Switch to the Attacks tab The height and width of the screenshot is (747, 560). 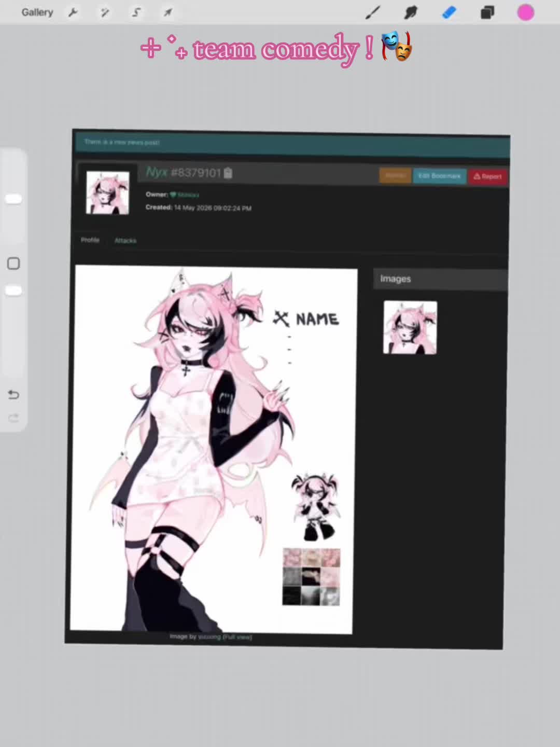(125, 241)
